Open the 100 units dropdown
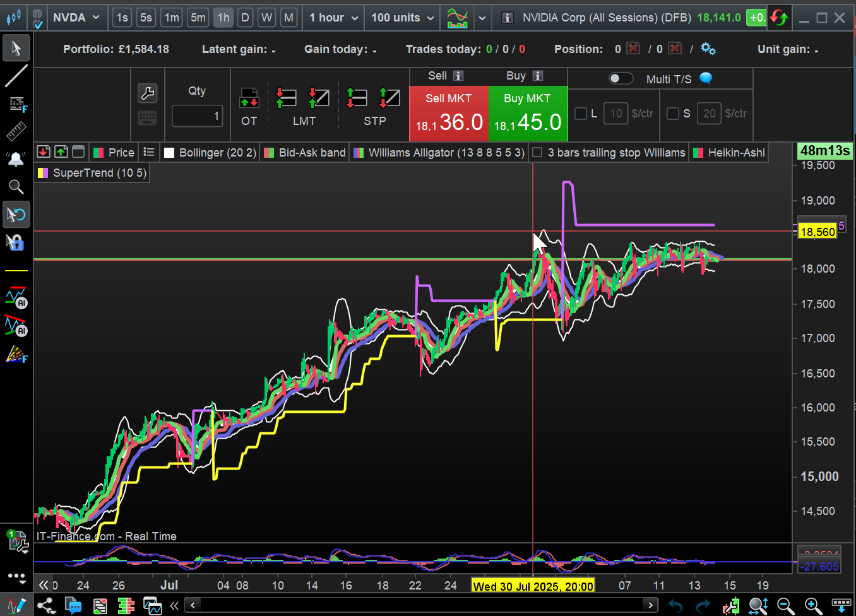The height and width of the screenshot is (616, 856). tap(402, 18)
